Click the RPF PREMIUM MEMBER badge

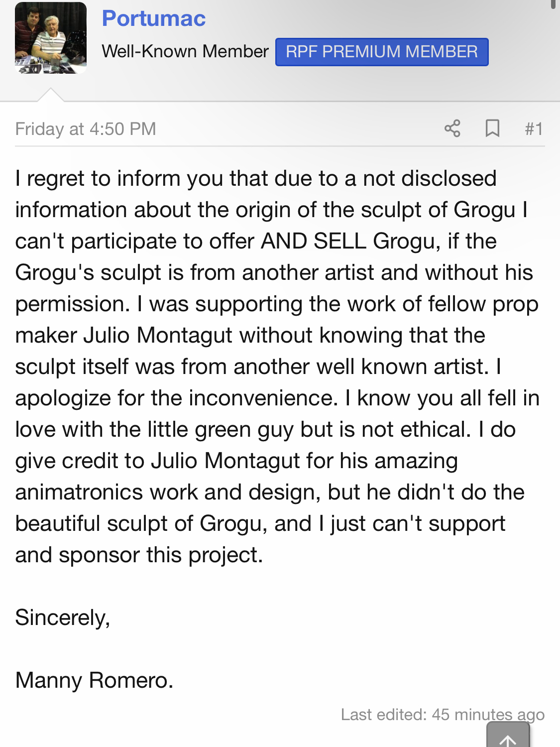[x=382, y=52]
